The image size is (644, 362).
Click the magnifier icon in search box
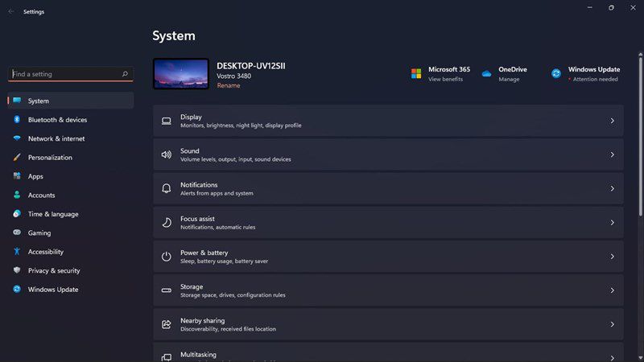[125, 74]
